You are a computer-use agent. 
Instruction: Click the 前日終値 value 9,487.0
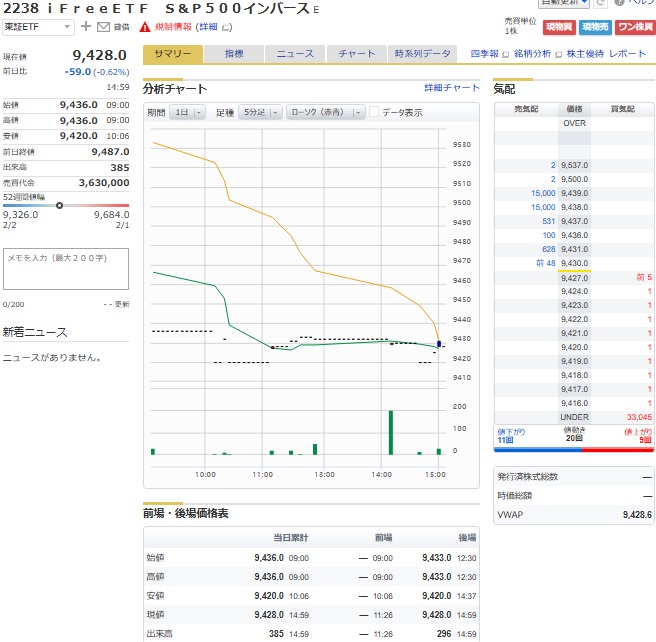click(x=110, y=152)
